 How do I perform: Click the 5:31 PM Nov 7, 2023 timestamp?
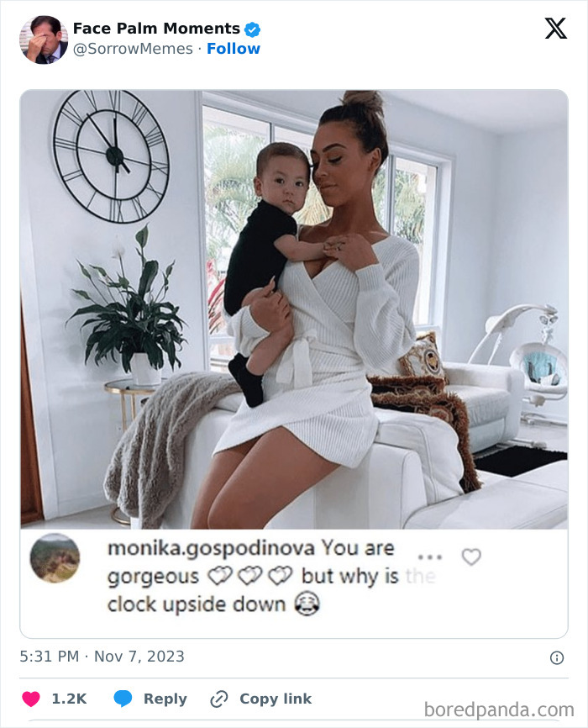(102, 657)
